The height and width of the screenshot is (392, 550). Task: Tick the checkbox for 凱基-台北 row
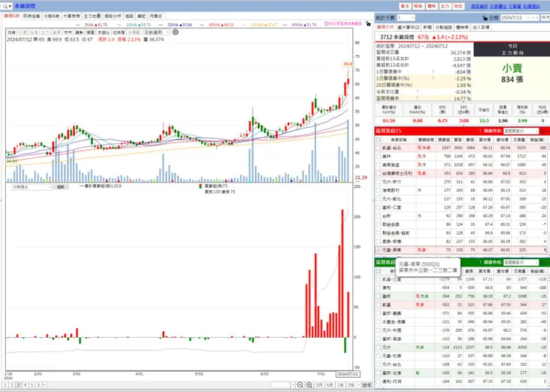[x=378, y=148]
